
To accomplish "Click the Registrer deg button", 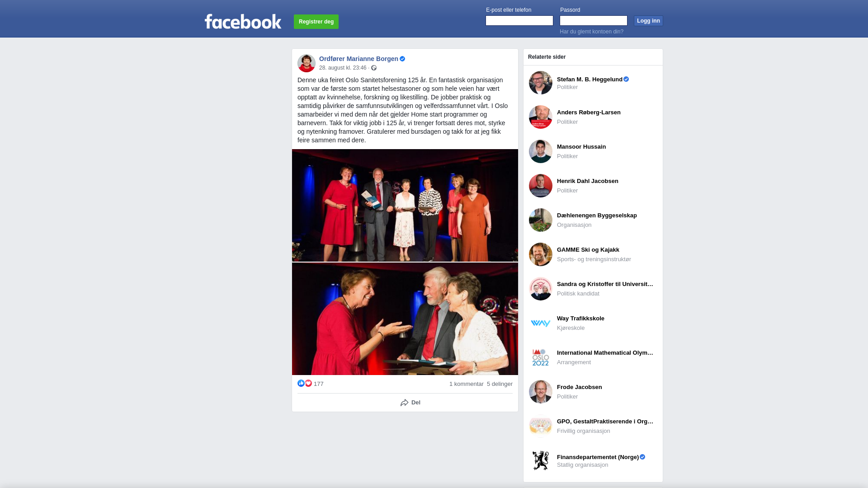I will [x=316, y=22].
